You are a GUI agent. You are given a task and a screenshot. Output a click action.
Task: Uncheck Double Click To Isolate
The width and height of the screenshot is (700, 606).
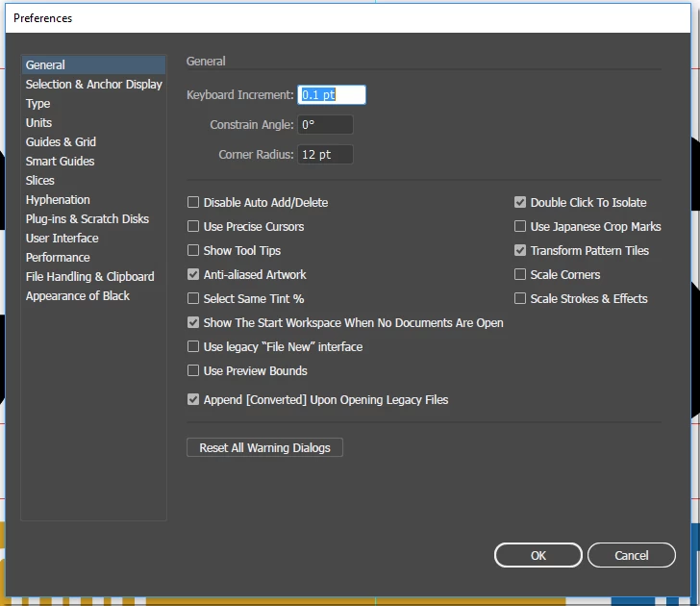[x=520, y=202]
